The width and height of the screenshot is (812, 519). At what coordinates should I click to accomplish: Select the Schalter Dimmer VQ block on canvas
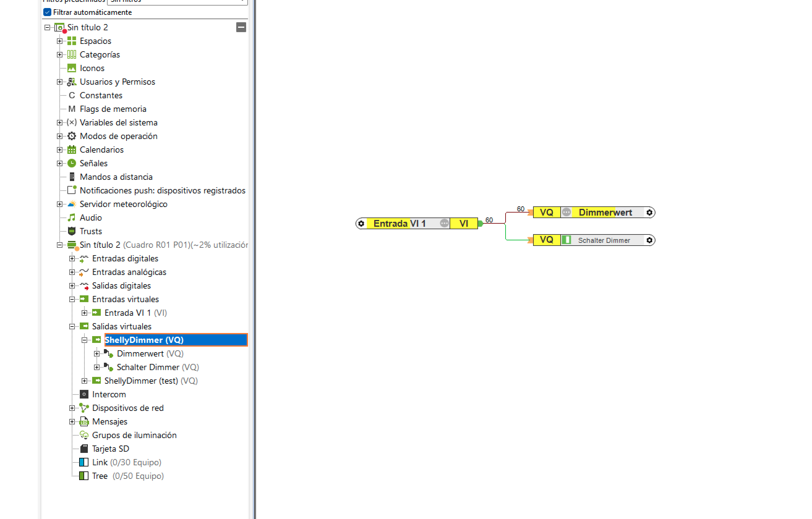pyautogui.click(x=594, y=240)
